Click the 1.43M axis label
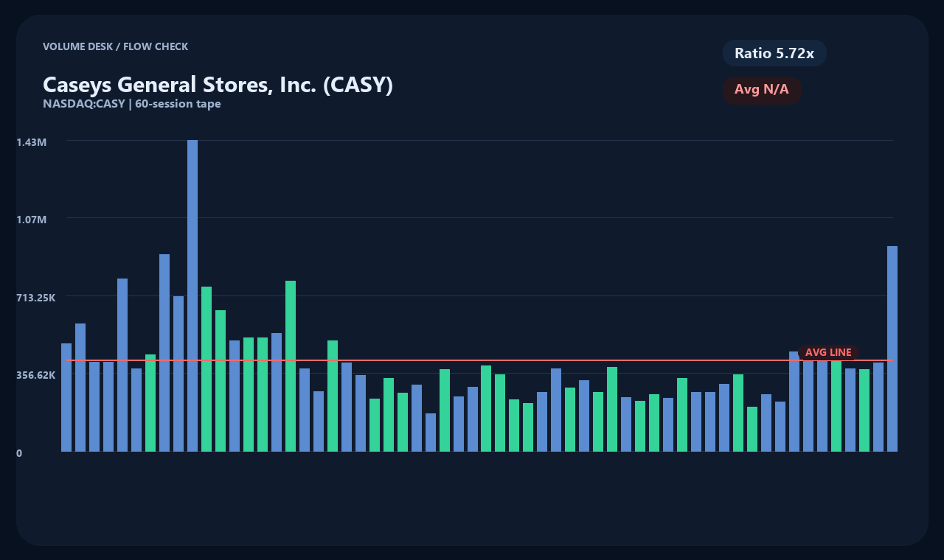The height and width of the screenshot is (560, 944). [x=31, y=141]
